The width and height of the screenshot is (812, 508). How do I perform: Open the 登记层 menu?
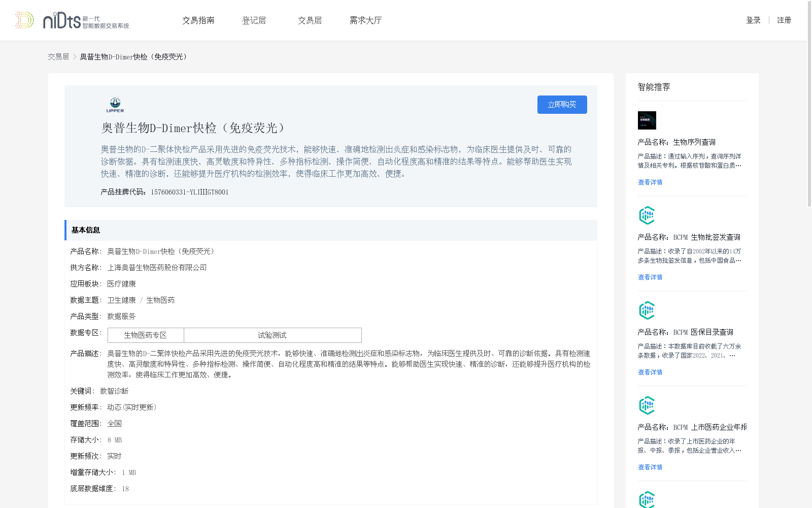coord(254,20)
